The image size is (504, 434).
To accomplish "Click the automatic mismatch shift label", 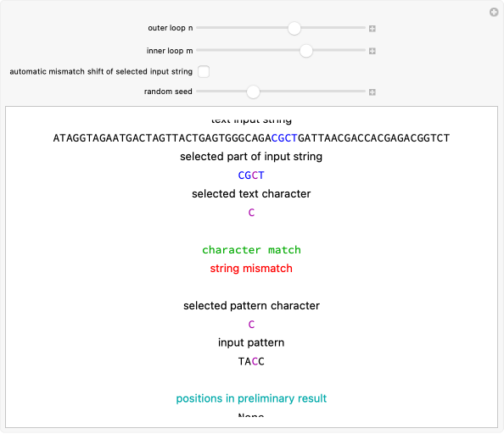I will point(101,71).
